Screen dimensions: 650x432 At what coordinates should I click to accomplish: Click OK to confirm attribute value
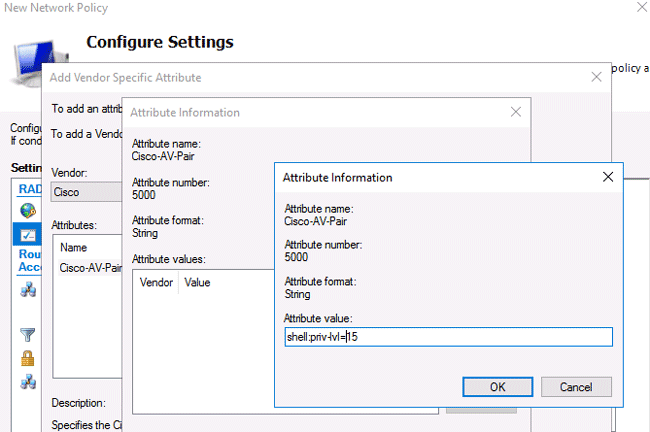[497, 386]
